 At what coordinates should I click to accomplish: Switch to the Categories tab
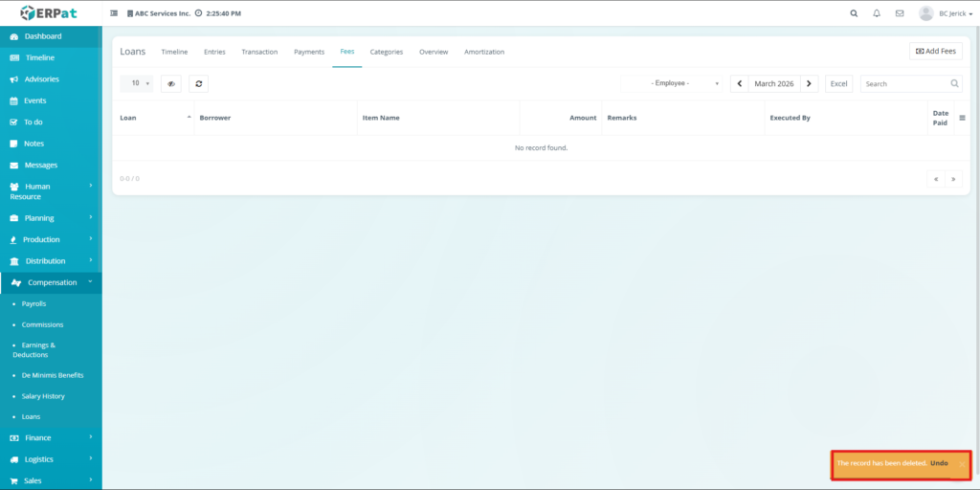coord(387,52)
